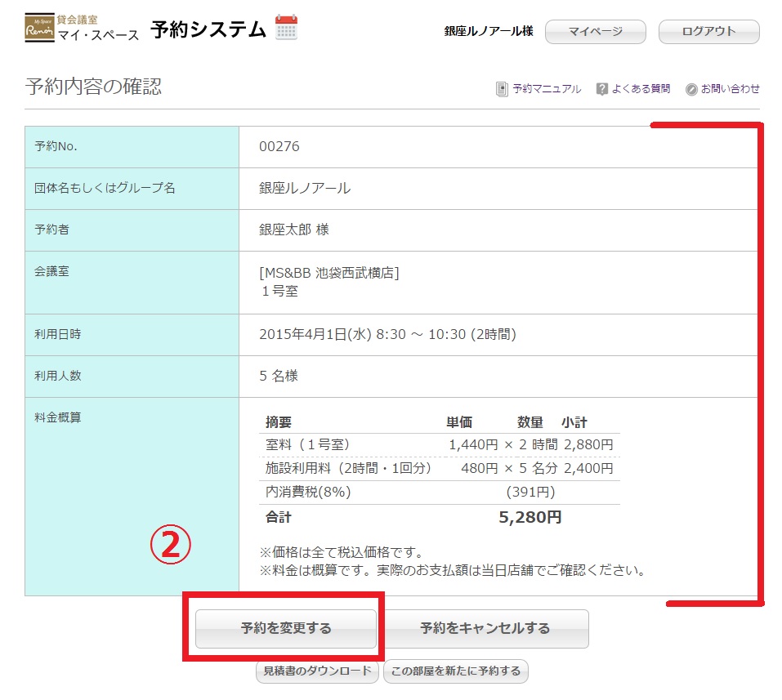Click the 5,280円 total amount
The height and width of the screenshot is (700, 782).
tap(530, 517)
